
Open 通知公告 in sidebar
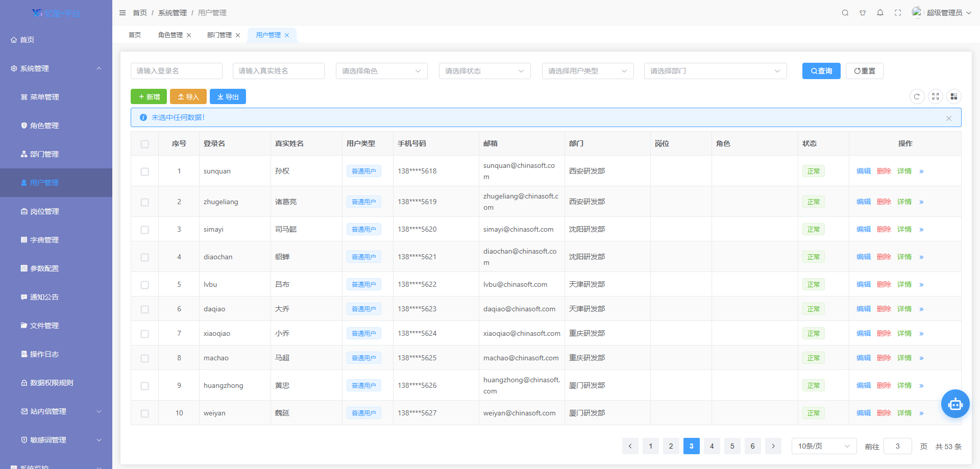(x=56, y=297)
